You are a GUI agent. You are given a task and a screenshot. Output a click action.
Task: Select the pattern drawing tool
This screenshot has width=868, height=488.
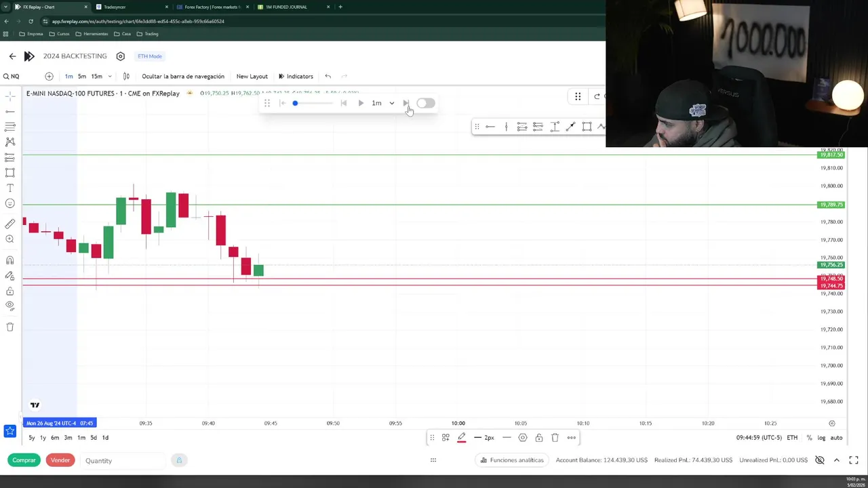[x=9, y=142]
